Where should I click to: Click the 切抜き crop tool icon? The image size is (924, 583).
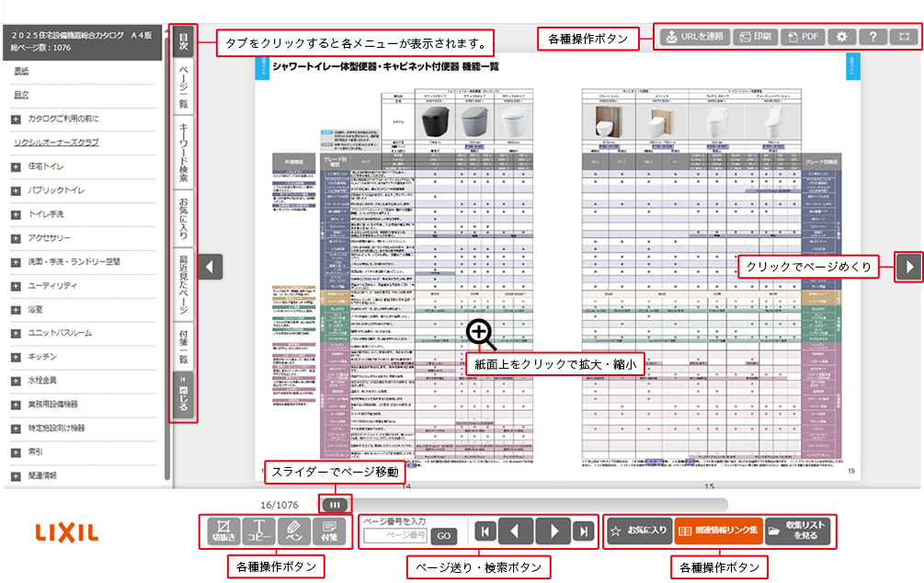[x=222, y=532]
